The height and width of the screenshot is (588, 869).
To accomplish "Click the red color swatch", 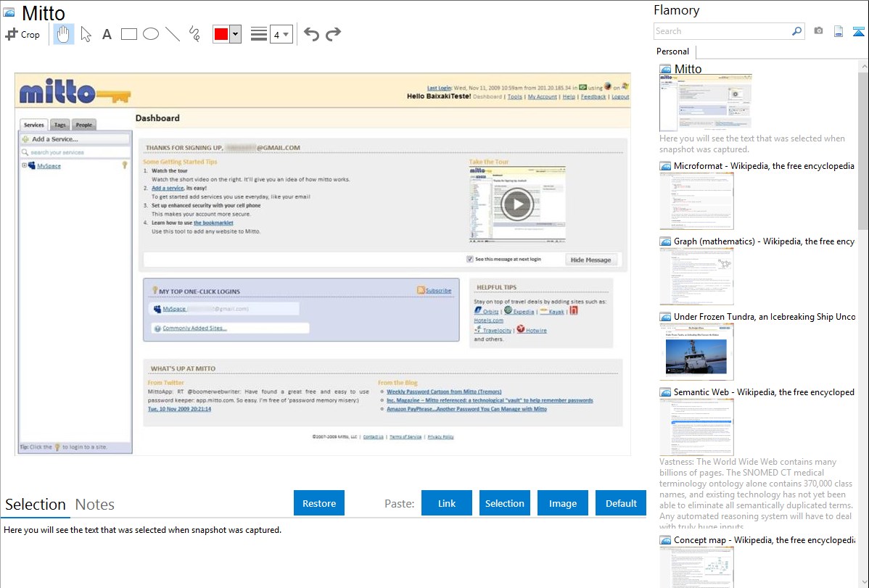I will click(x=221, y=34).
